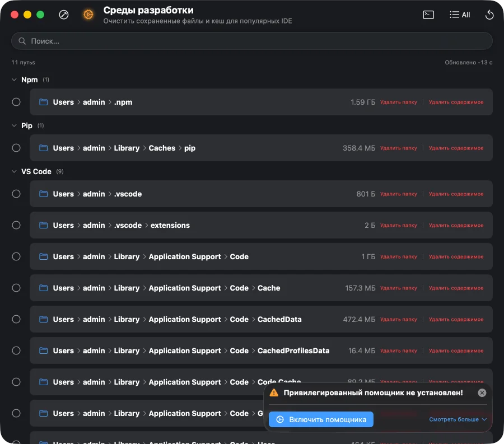The image size is (504, 444).
Task: Click the Обновлено -13 с status text
Action: click(x=468, y=62)
